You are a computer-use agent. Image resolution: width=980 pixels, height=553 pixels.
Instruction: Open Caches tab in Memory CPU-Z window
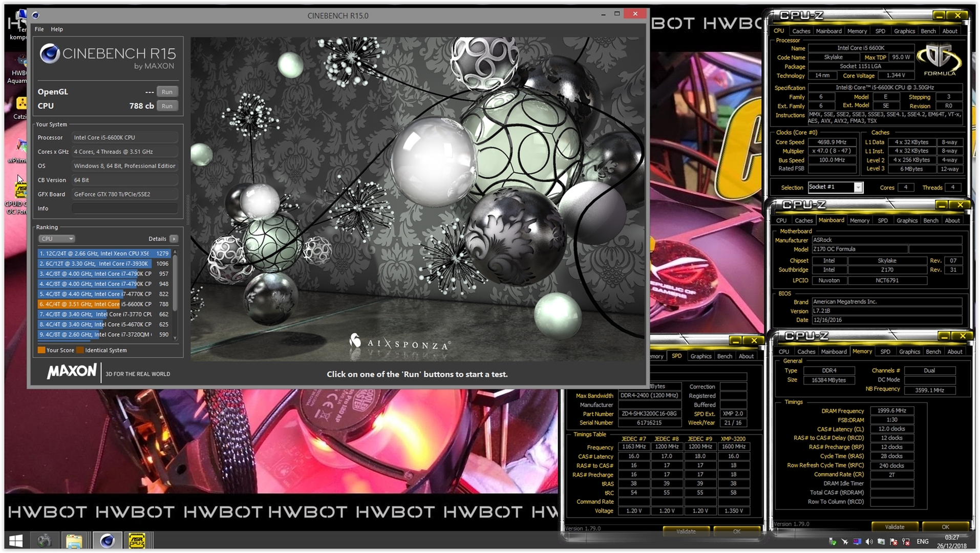tap(806, 352)
